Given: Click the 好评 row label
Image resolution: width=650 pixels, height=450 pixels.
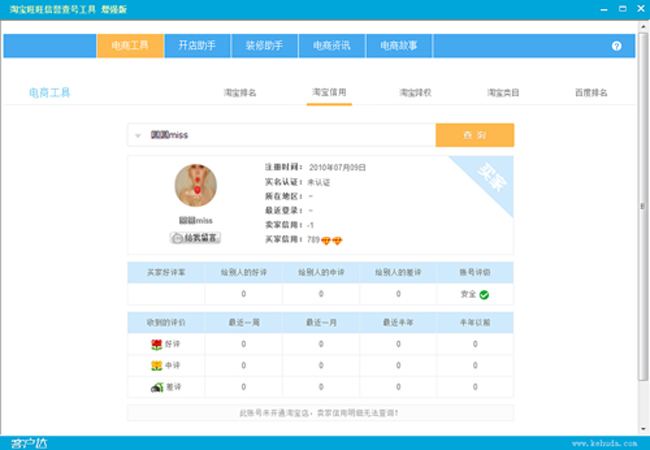Looking at the screenshot, I should tap(172, 344).
